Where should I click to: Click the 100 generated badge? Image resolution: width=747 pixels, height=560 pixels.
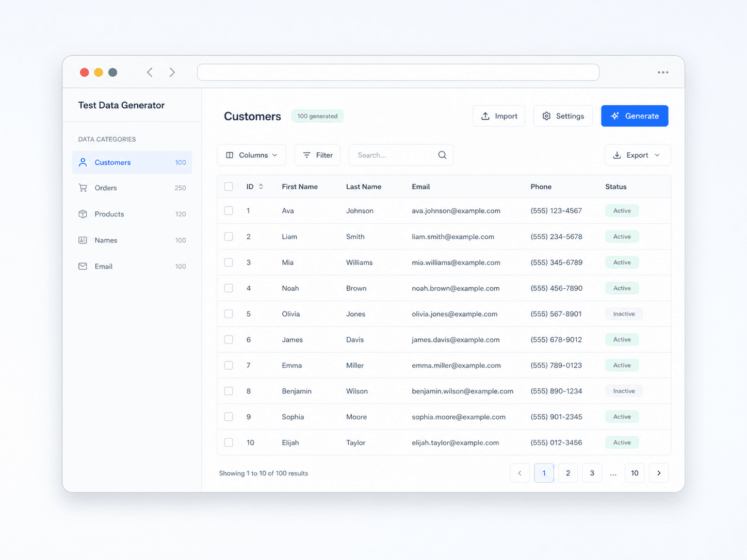(x=317, y=116)
